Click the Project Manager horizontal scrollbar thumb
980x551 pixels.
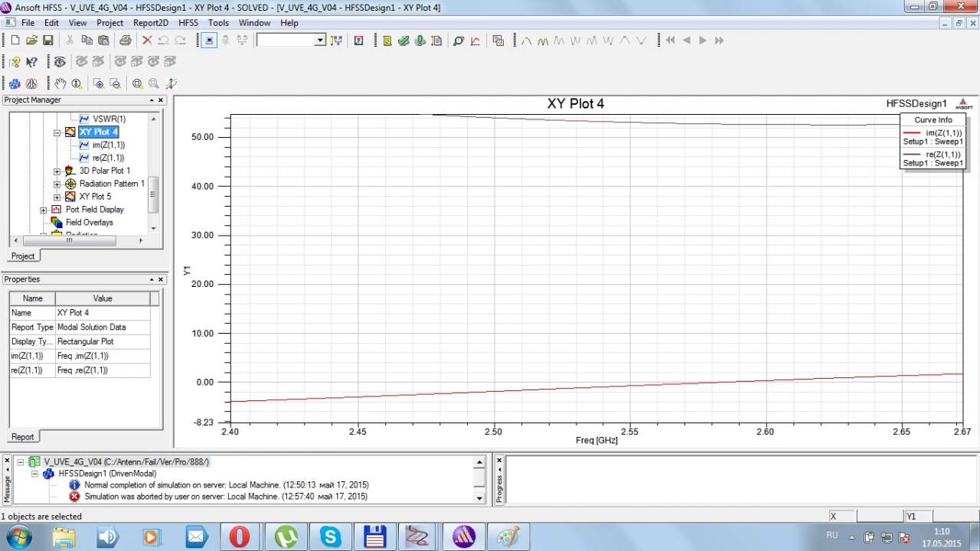click(69, 240)
